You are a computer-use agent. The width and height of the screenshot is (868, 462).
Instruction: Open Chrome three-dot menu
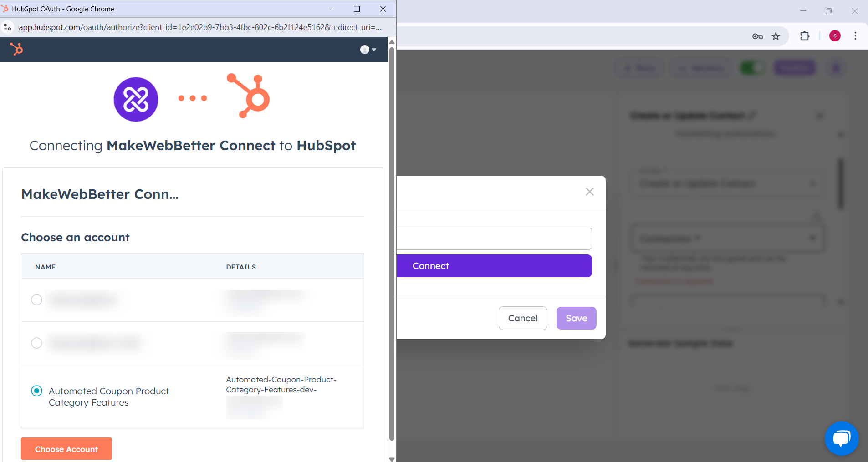click(x=855, y=36)
